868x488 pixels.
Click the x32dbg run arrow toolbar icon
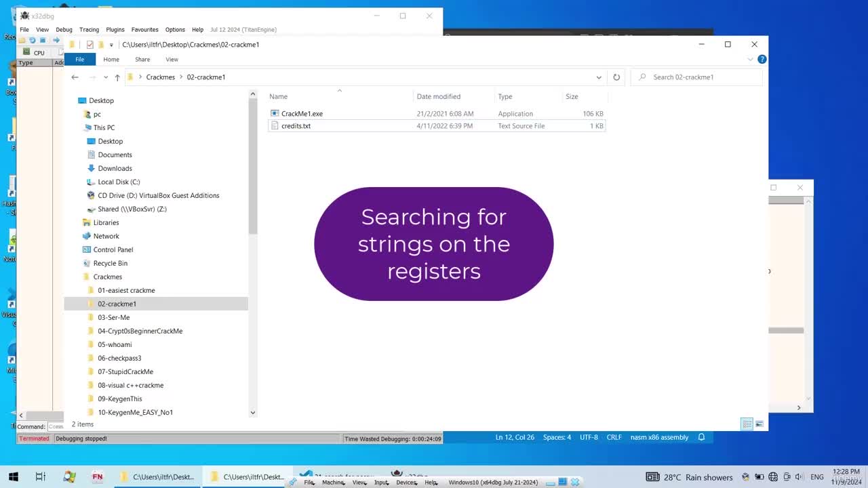pos(56,41)
